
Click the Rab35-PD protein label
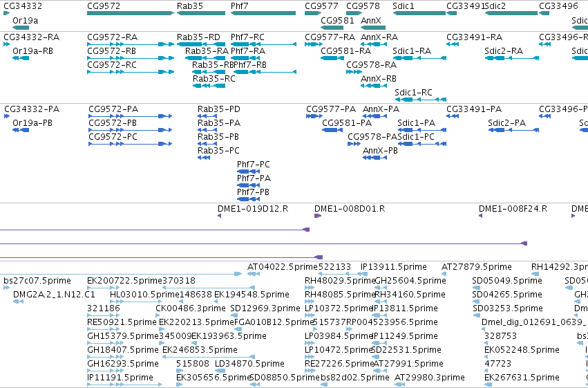[x=219, y=109]
